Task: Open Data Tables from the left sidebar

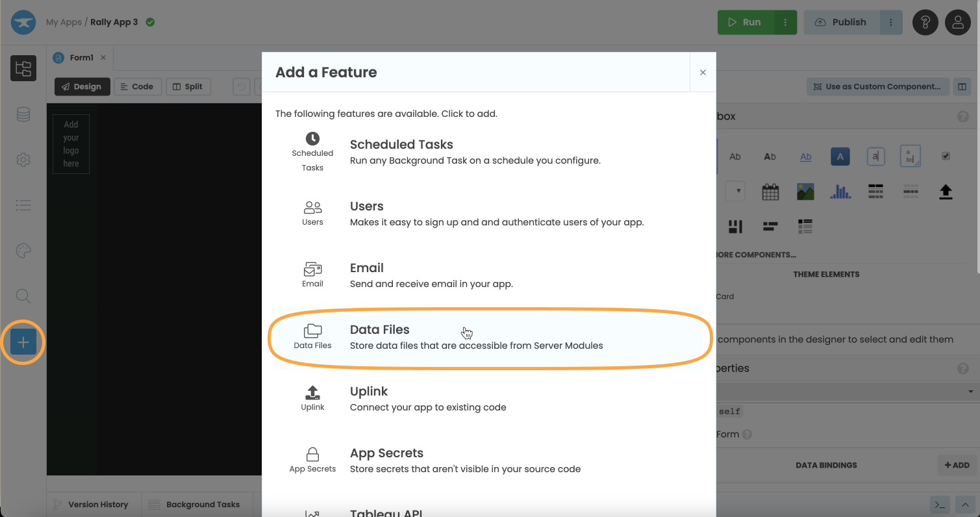Action: click(23, 114)
